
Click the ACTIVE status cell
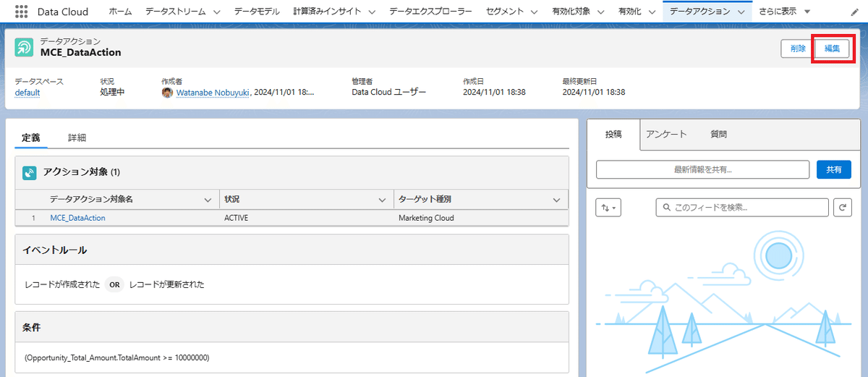point(237,218)
